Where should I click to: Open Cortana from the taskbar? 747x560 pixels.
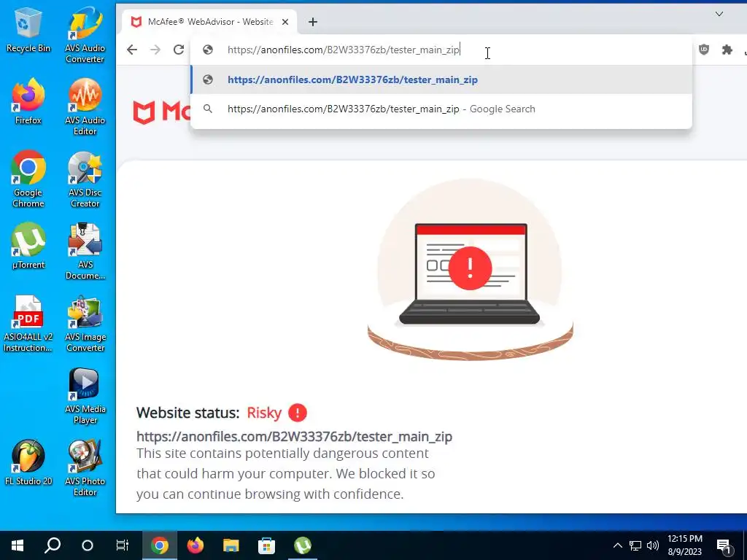coord(88,545)
